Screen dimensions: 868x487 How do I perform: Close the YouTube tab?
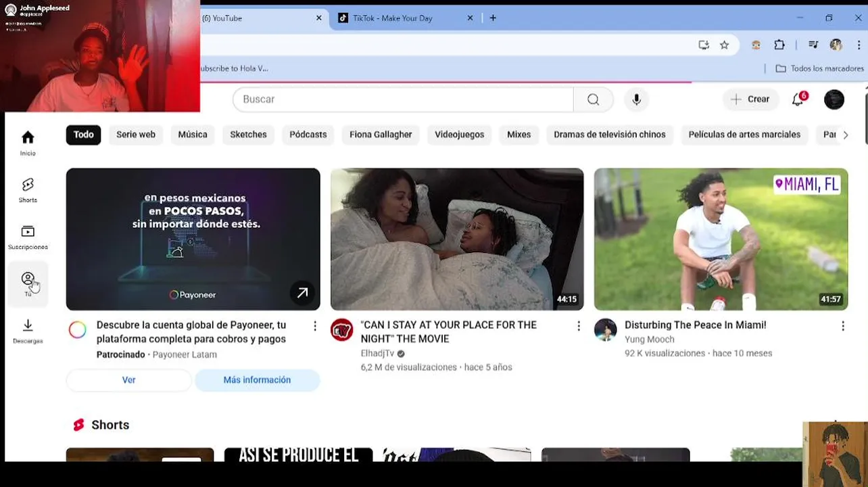pos(319,18)
